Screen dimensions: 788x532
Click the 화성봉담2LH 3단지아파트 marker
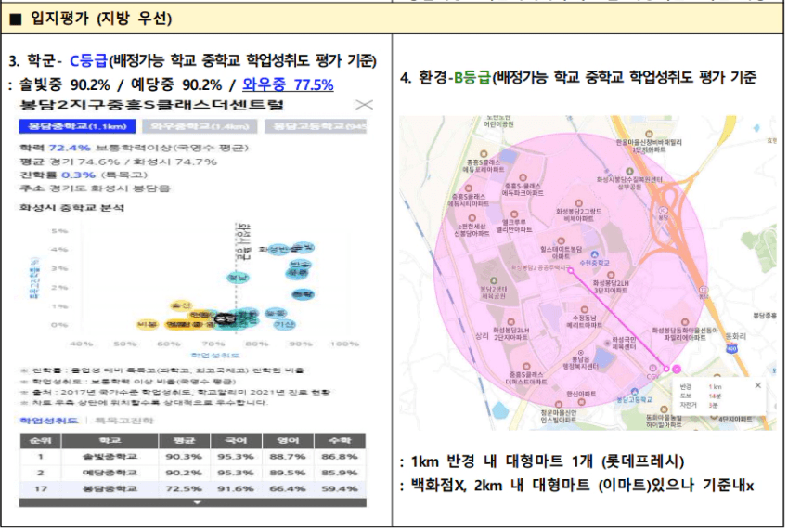[x=611, y=275]
